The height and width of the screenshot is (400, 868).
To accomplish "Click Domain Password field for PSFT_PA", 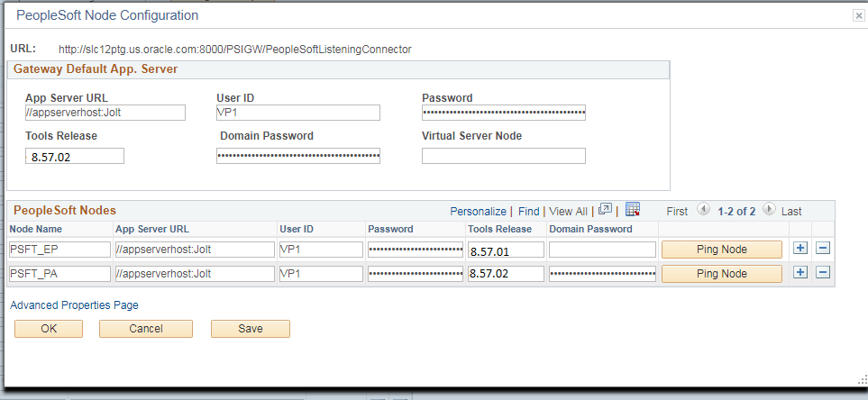I will pos(602,274).
